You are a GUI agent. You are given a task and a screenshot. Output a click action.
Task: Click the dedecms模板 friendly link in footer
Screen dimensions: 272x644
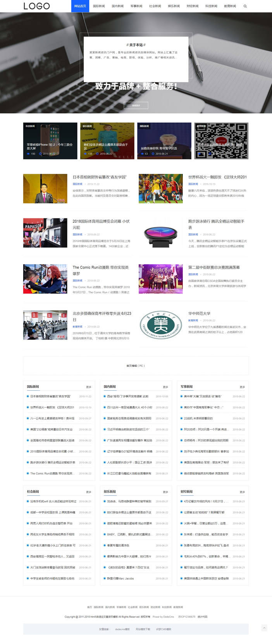pyautogui.click(x=122, y=629)
